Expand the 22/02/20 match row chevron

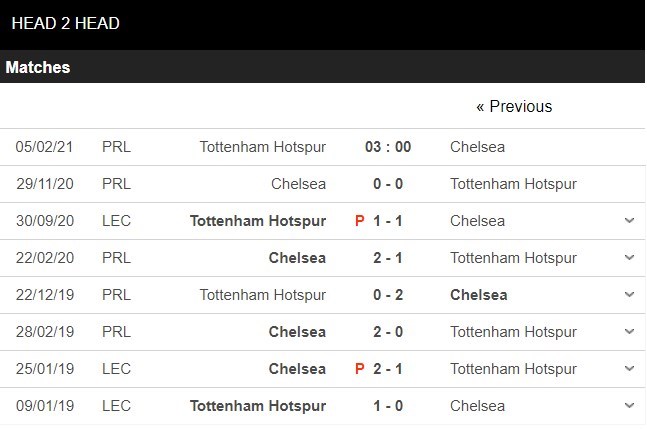coord(629,258)
